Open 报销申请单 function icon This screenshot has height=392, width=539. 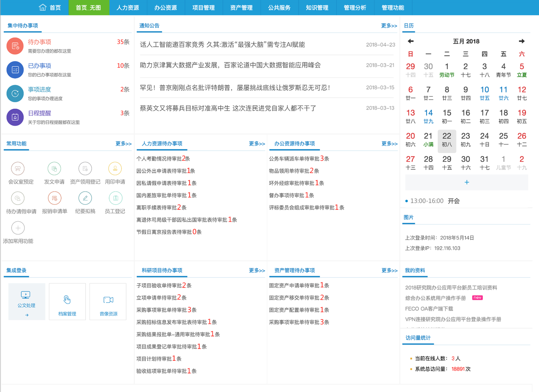(x=54, y=198)
